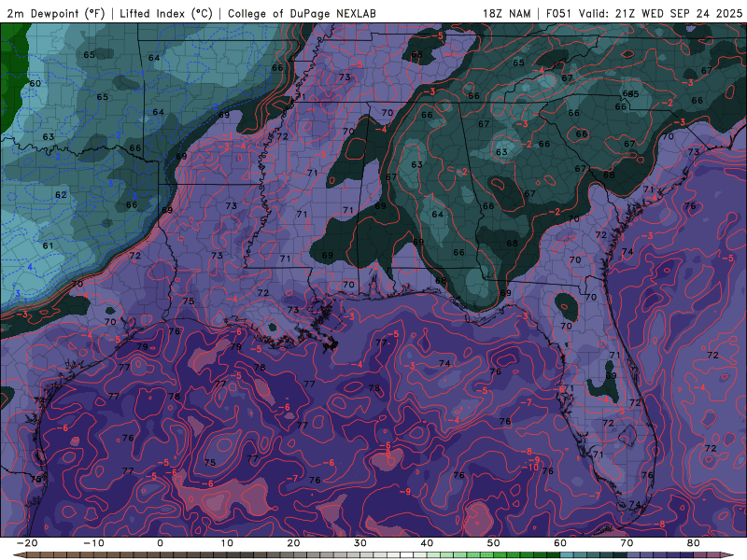Click the "Lifted Index (°C)" title text
The height and width of the screenshot is (560, 747).
pyautogui.click(x=166, y=13)
